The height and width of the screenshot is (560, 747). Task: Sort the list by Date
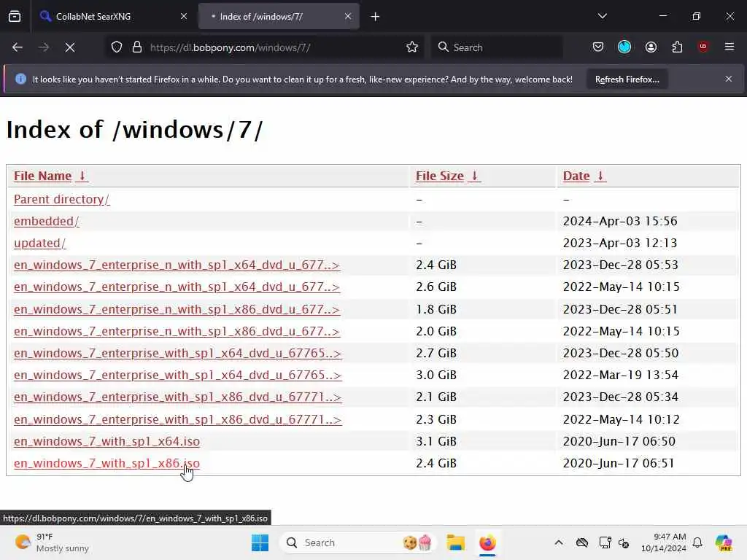584,176
